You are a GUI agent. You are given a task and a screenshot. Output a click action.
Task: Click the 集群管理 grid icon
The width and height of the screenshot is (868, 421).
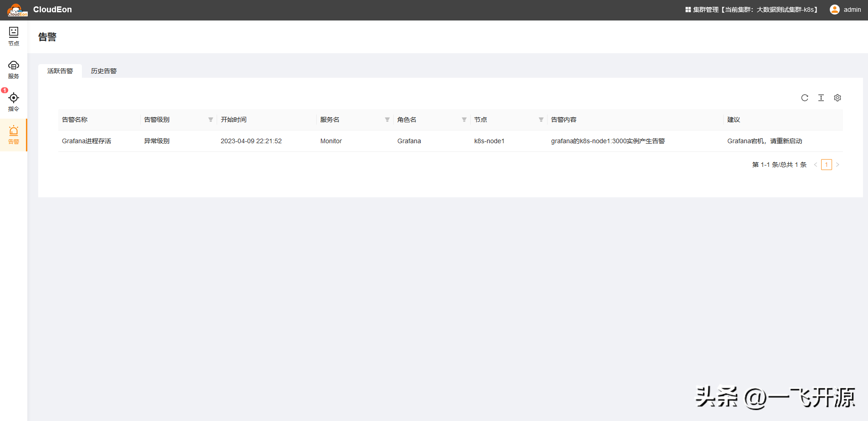pos(688,10)
